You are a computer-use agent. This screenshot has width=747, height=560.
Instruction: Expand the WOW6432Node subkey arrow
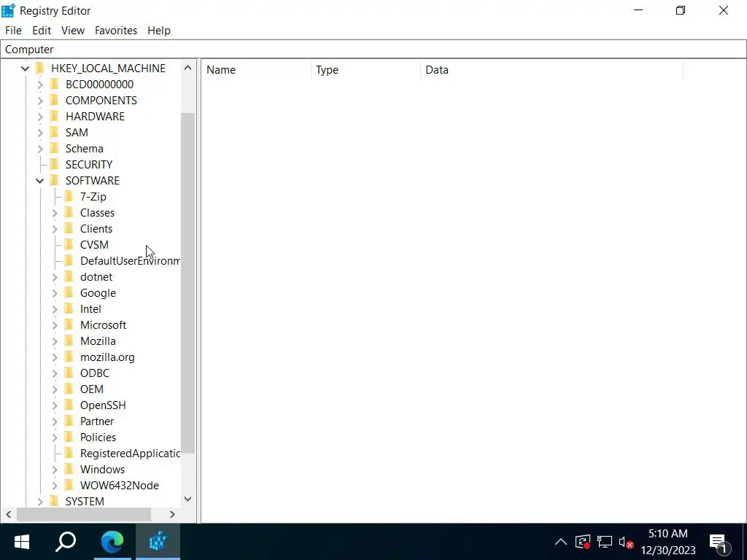(x=54, y=486)
